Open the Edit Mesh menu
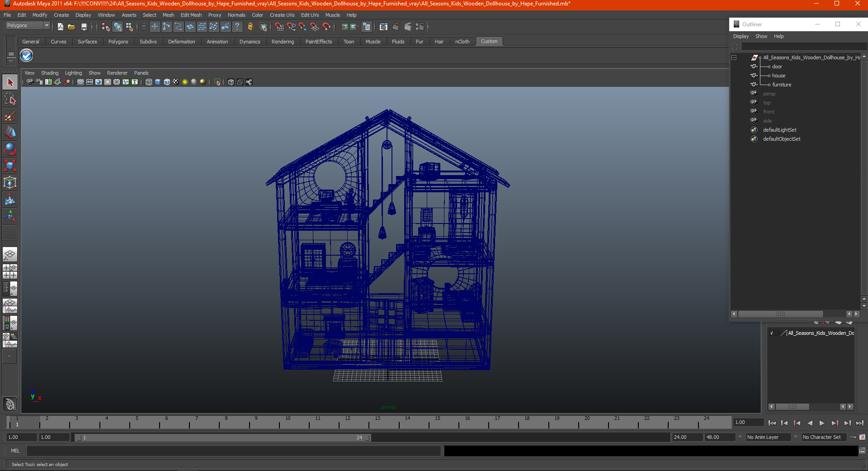Image resolution: width=868 pixels, height=471 pixels. [x=191, y=15]
